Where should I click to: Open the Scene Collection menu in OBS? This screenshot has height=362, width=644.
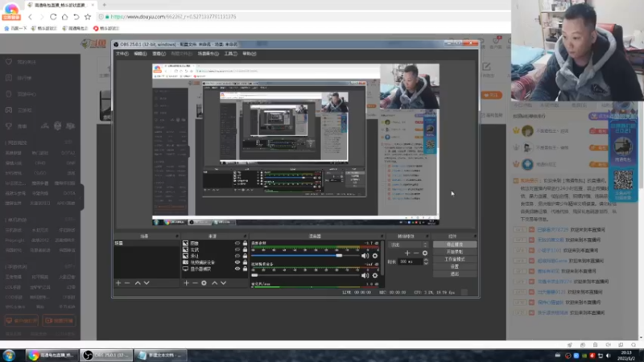208,54
